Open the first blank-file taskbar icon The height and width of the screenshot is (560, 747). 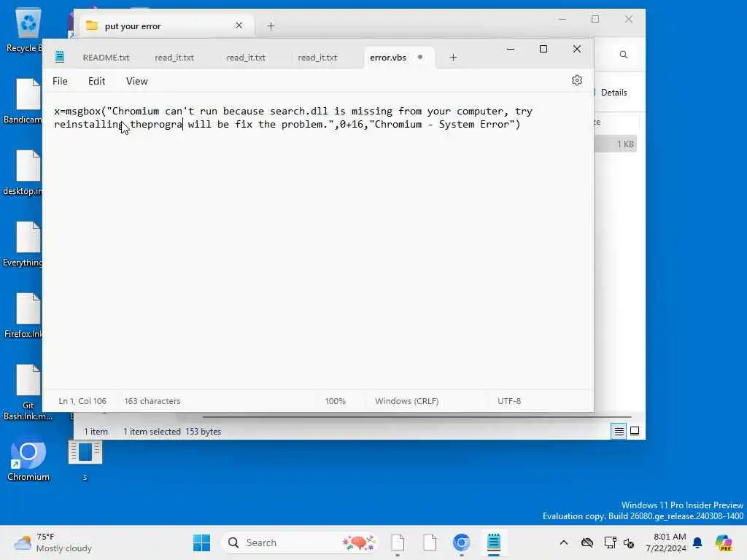398,542
